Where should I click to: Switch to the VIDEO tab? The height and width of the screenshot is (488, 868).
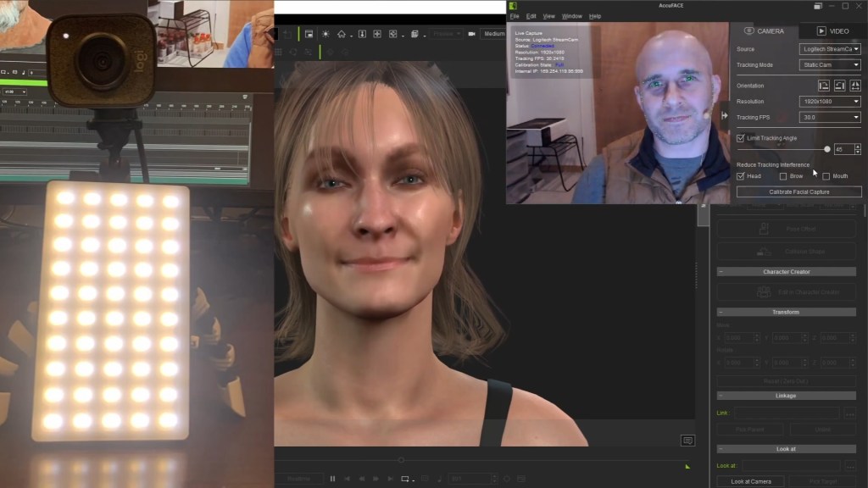[x=832, y=31]
